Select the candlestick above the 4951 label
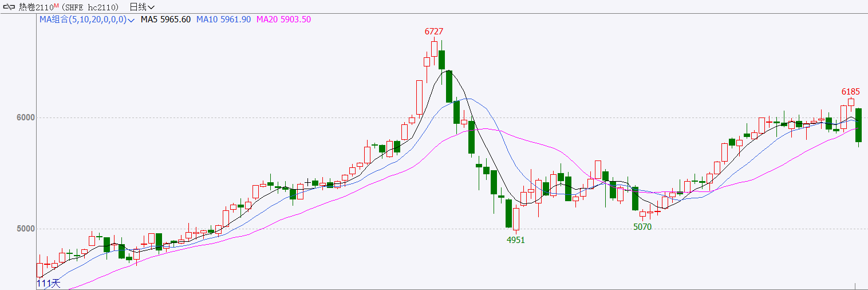The height and width of the screenshot is (290, 868). 516,218
